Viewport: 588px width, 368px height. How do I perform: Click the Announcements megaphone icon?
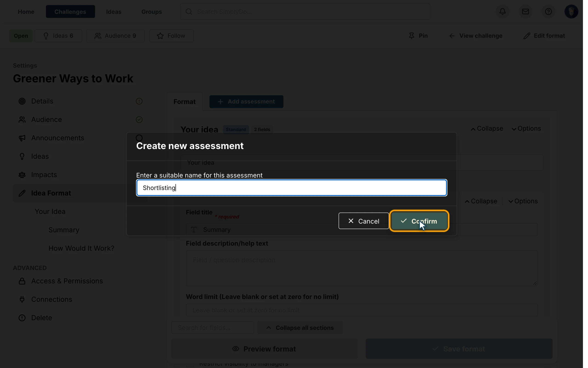(22, 138)
